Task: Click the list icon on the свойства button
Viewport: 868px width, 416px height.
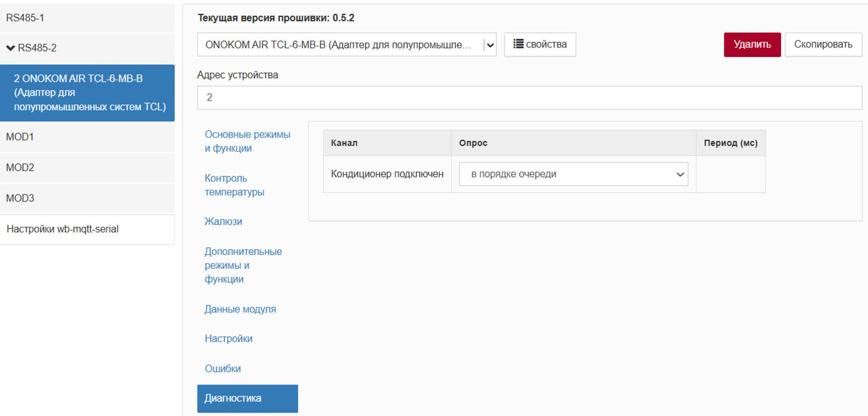Action: (518, 44)
